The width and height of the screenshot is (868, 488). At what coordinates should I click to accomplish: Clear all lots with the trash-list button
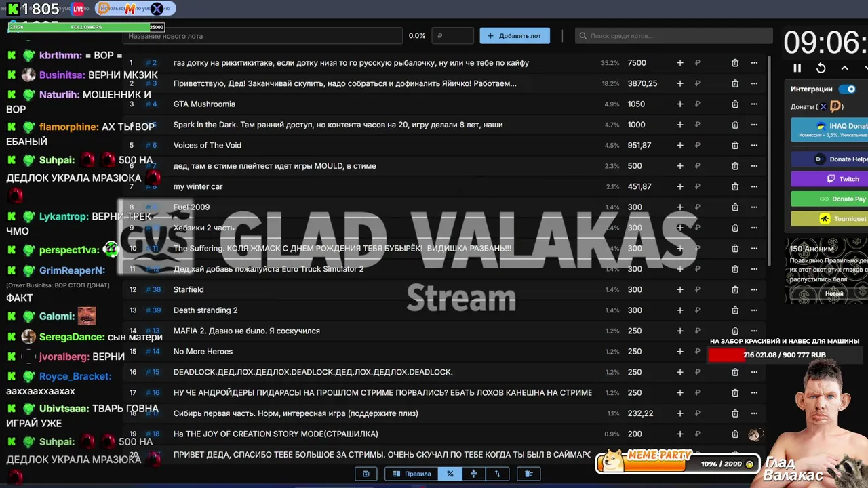[x=529, y=474]
